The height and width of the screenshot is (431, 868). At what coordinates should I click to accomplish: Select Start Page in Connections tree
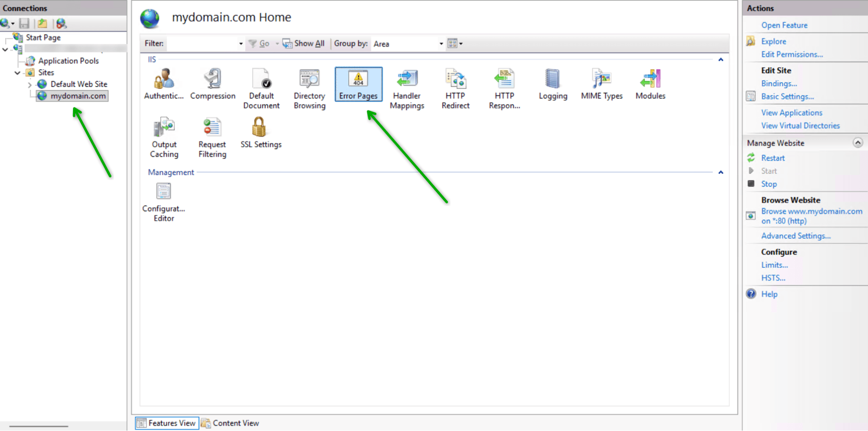(x=43, y=37)
